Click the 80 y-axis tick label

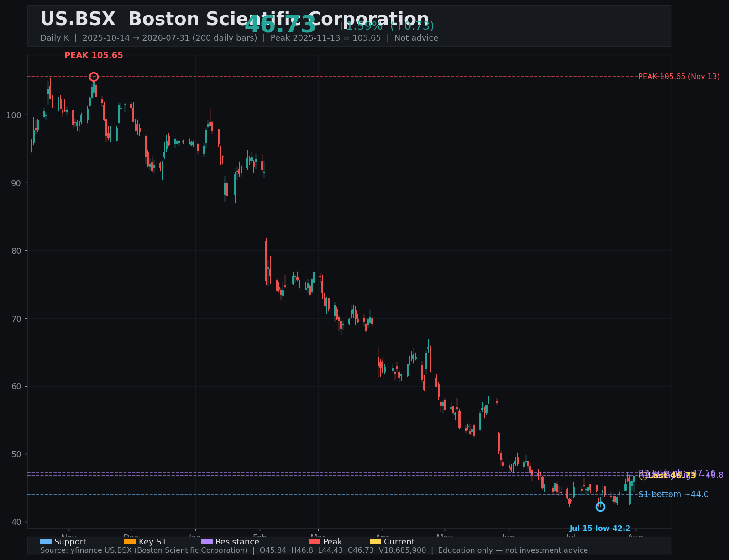tap(16, 251)
